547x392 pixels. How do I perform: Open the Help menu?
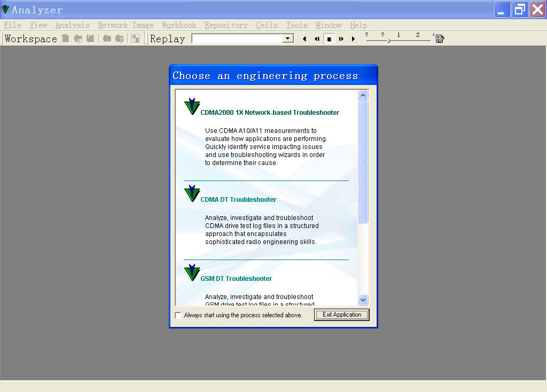coord(358,25)
